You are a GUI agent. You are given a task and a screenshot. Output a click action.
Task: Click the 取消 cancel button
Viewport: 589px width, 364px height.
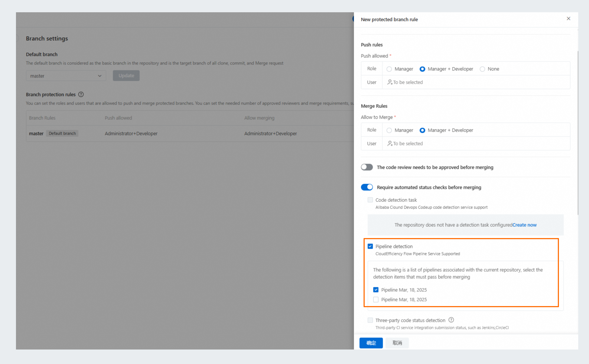pyautogui.click(x=397, y=343)
